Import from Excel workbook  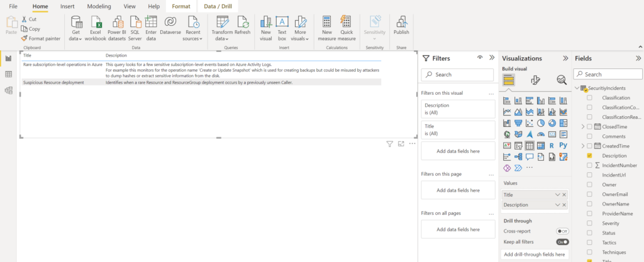[x=96, y=28]
